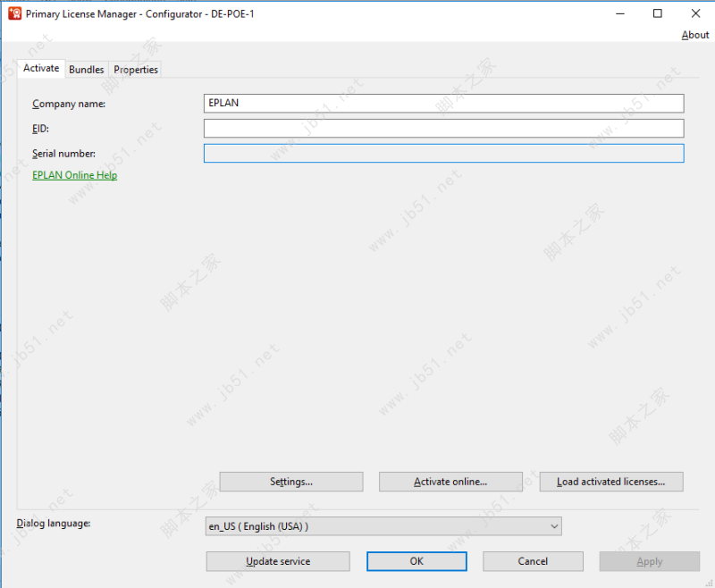Click the Settings... button
This screenshot has height=588, width=715.
[291, 482]
